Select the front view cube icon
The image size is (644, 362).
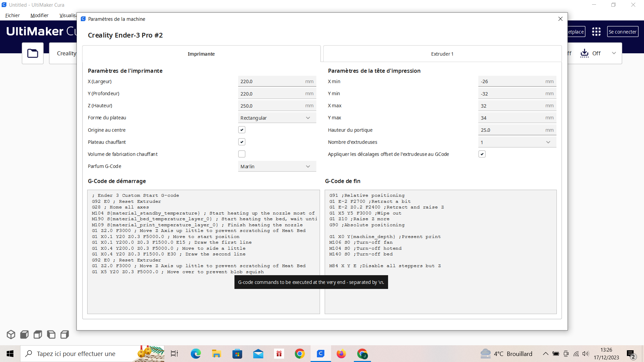pos(24,335)
